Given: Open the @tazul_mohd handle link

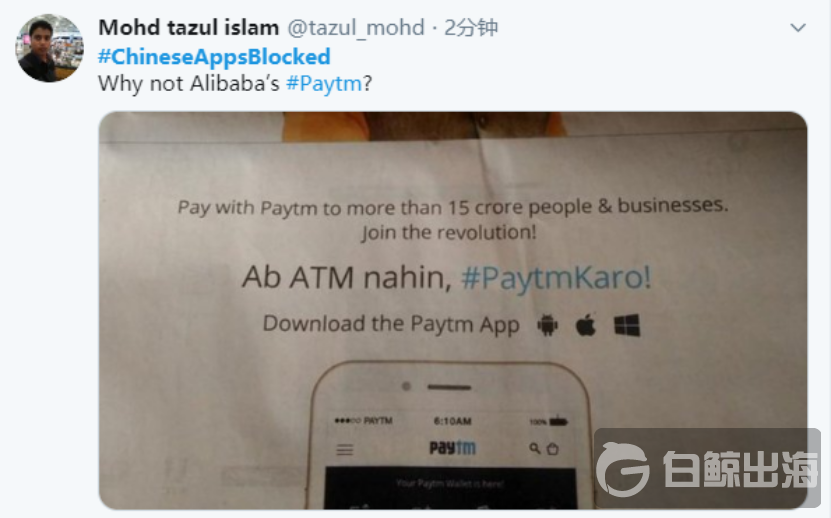Looking at the screenshot, I should [356, 28].
